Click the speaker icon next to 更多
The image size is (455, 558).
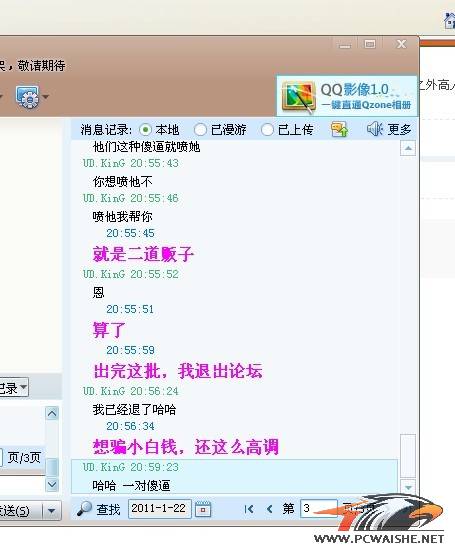click(374, 129)
